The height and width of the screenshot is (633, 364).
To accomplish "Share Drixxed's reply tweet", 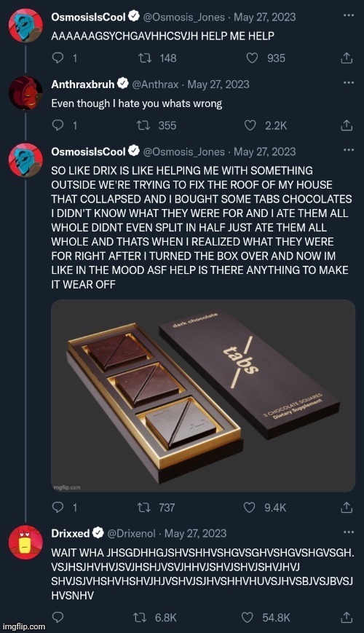I will [347, 618].
